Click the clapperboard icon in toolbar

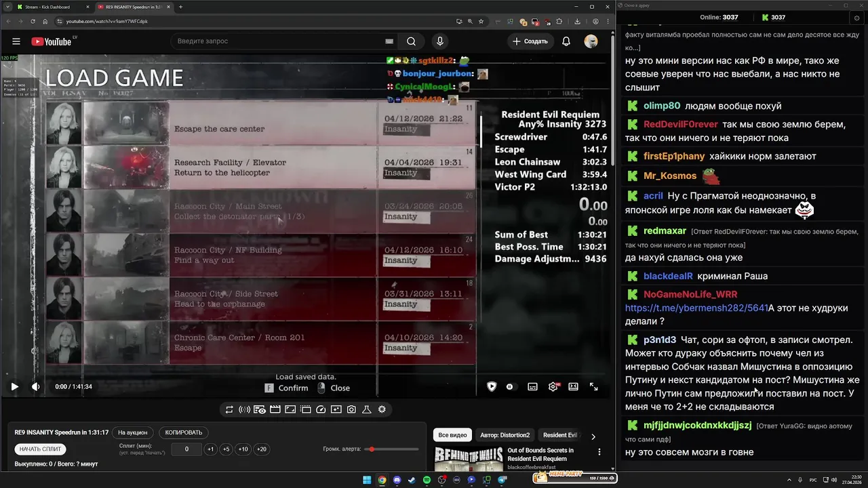pos(275,409)
